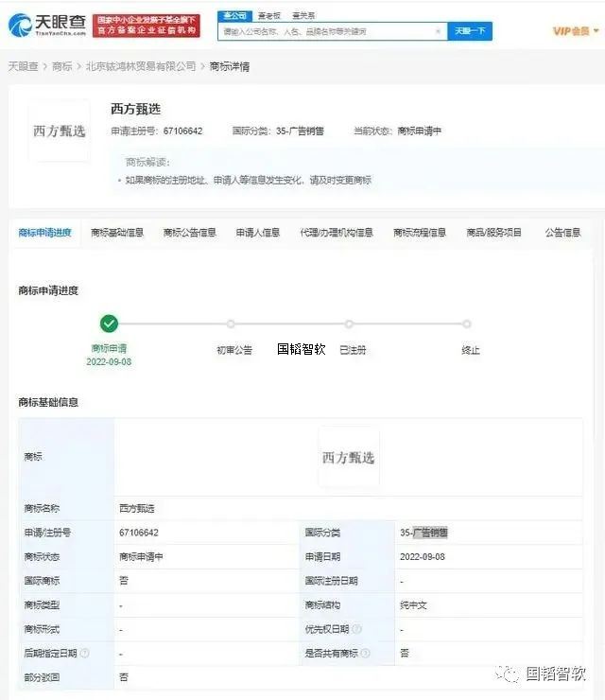This screenshot has width=605, height=700.
Task: Open the 商标 breadcrumb link
Action: click(x=62, y=66)
